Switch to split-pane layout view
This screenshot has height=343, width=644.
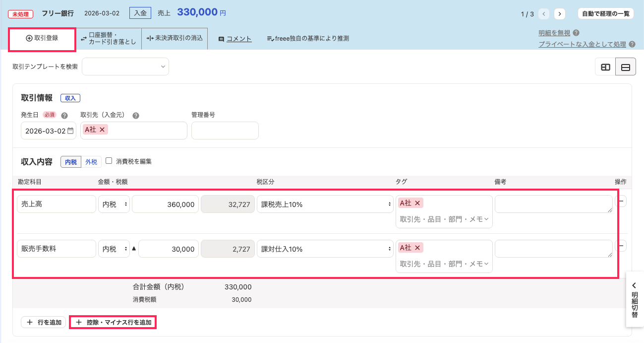click(x=605, y=67)
